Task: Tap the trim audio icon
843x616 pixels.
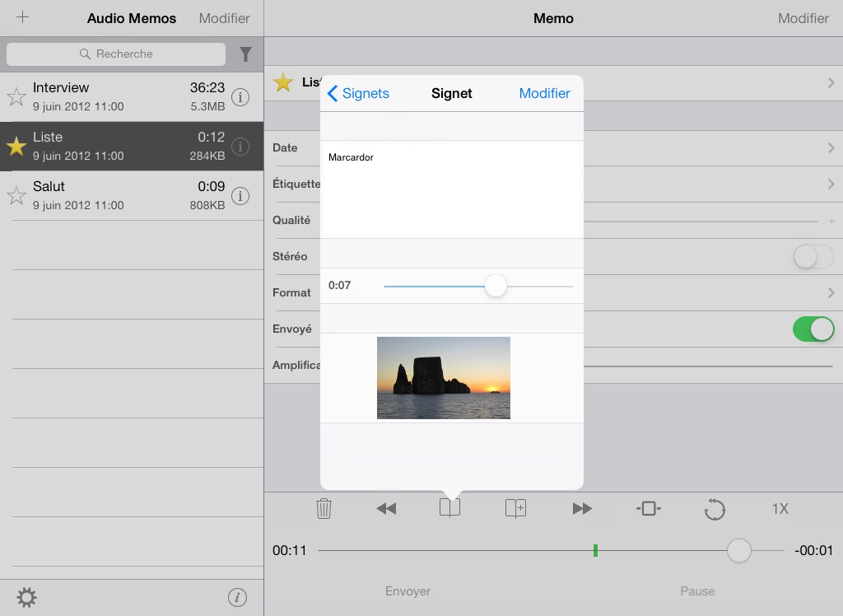Action: pos(648,509)
